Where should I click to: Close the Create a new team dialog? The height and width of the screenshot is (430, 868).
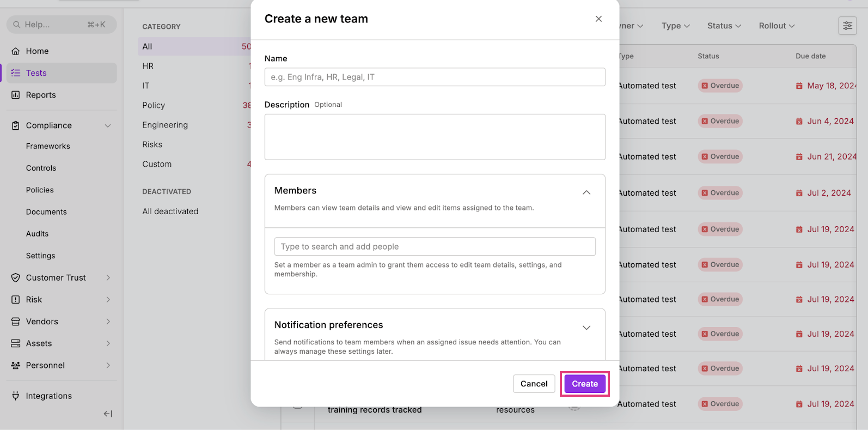[x=598, y=19]
